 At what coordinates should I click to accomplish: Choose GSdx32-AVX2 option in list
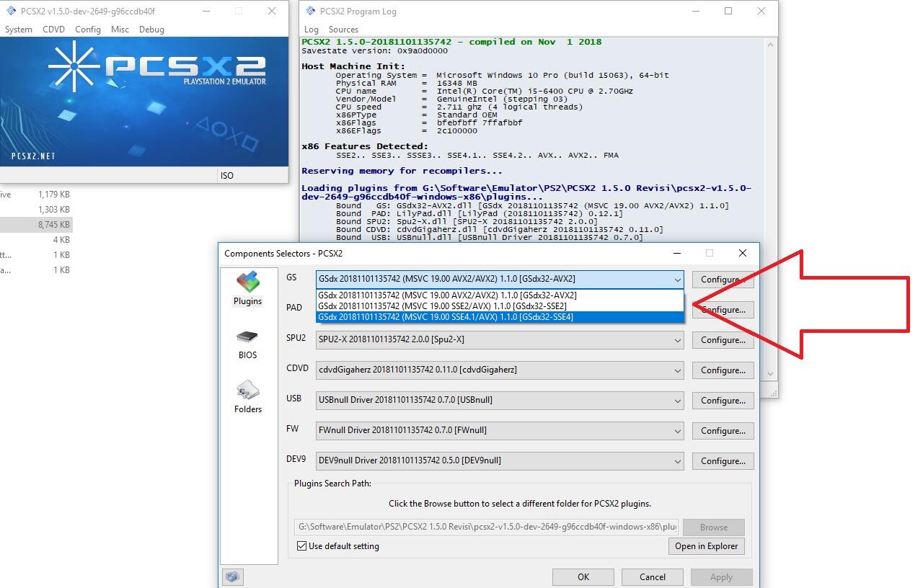click(500, 295)
